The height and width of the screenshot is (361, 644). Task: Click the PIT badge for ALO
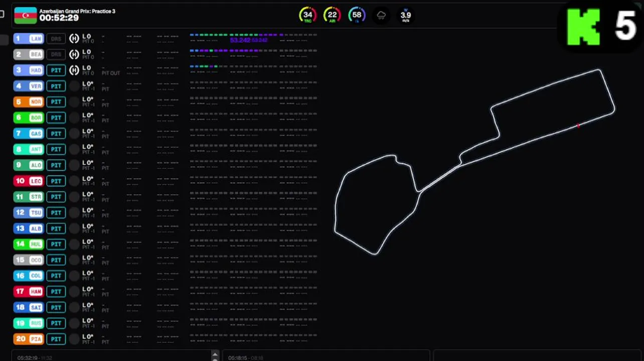pyautogui.click(x=56, y=165)
